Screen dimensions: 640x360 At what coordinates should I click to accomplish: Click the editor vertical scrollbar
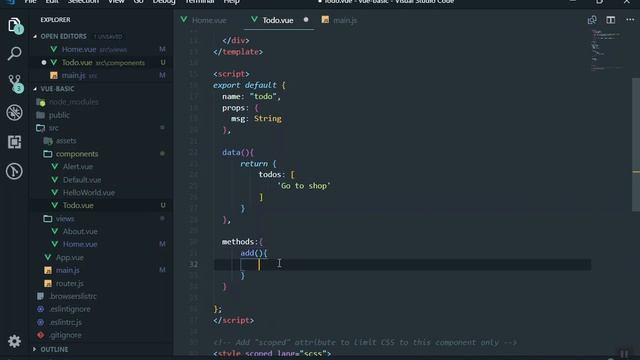click(x=636, y=144)
